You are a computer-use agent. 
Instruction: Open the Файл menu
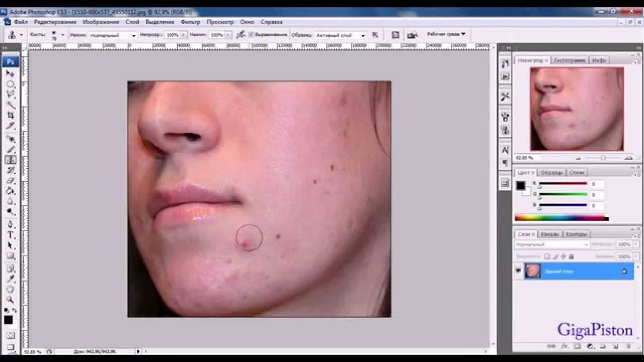pyautogui.click(x=21, y=22)
